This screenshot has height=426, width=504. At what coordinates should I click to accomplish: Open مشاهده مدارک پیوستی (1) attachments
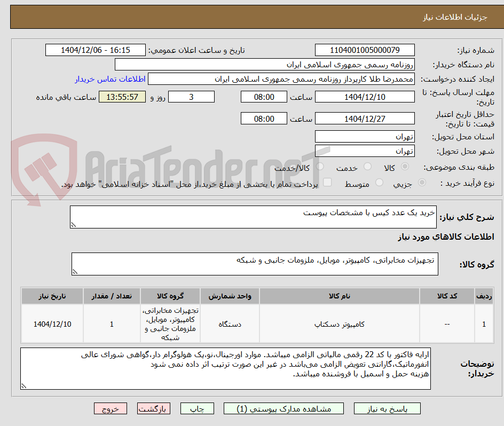click(x=283, y=408)
